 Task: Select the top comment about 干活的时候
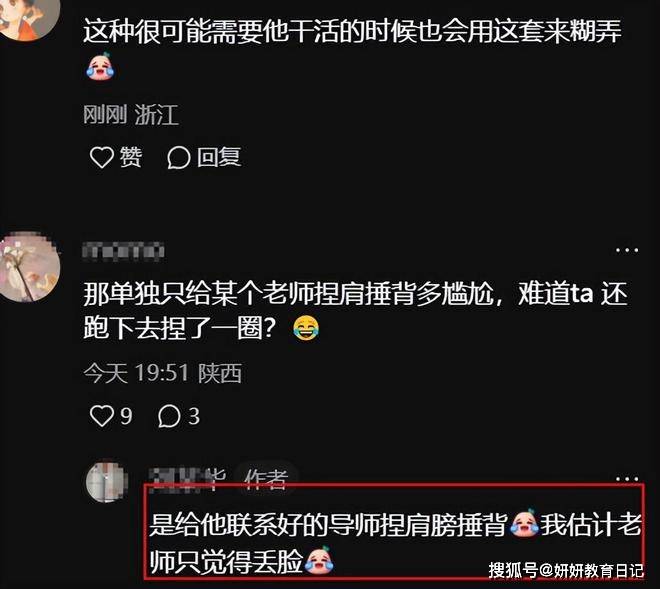(352, 47)
